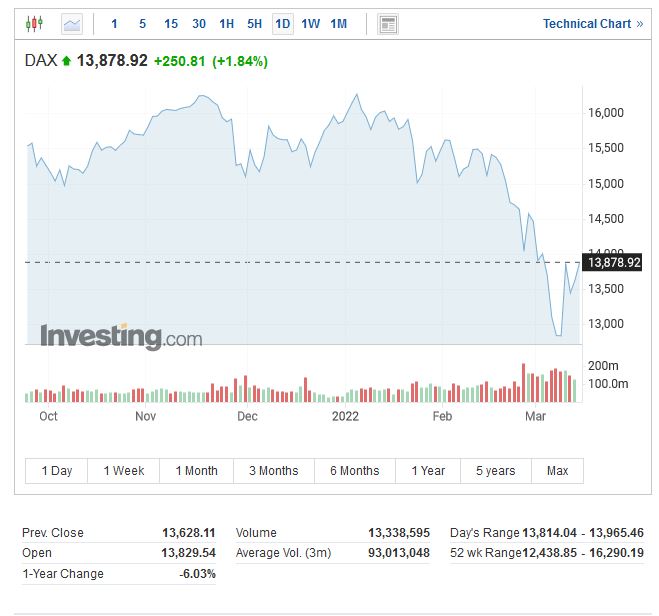Screen dimensions: 659x616
Task: Select the 5-minute interval
Action: coord(142,23)
